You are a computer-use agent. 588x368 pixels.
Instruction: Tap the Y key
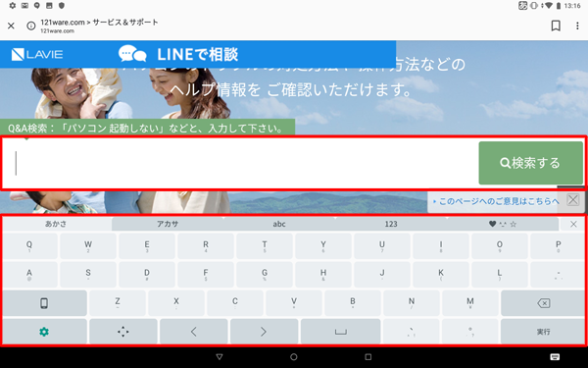(323, 246)
